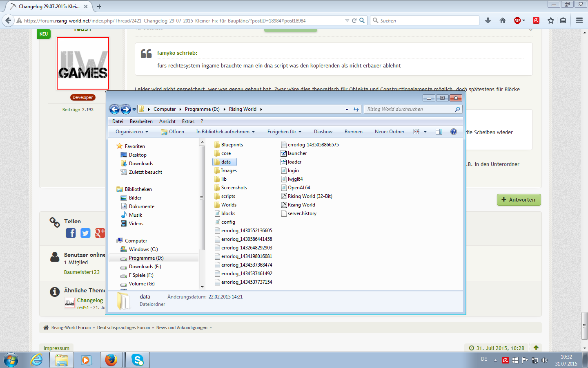Open the Firefox downloads arrow icon
Viewport: 588px width, 368px height.
click(x=488, y=20)
